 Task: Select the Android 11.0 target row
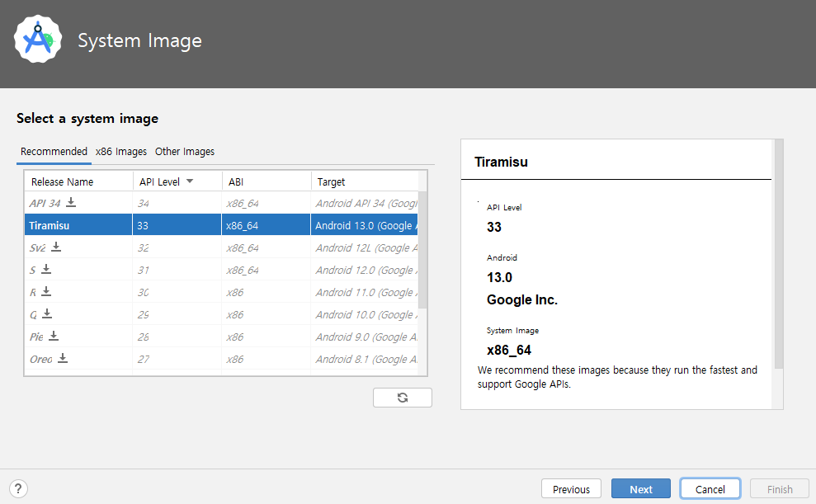(x=365, y=292)
